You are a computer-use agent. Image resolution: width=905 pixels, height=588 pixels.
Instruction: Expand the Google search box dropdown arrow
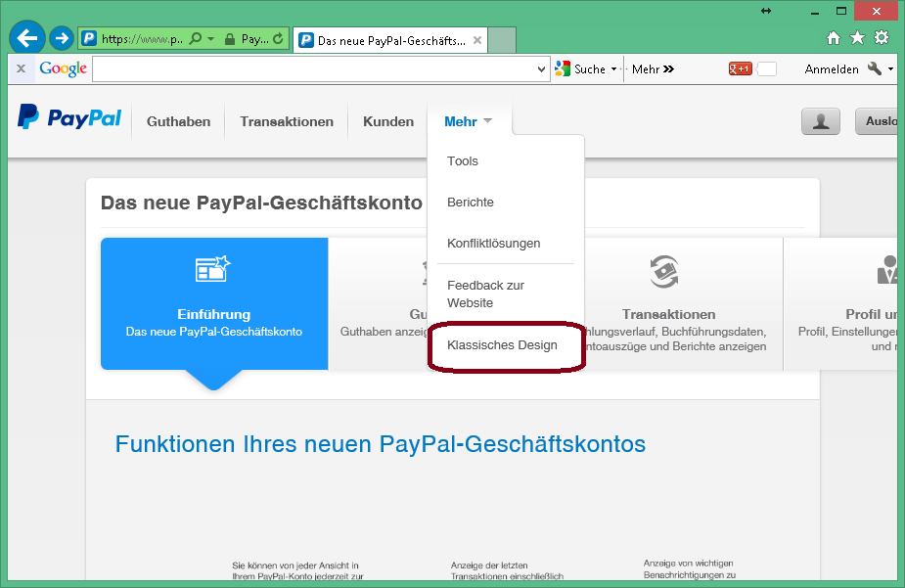(543, 69)
